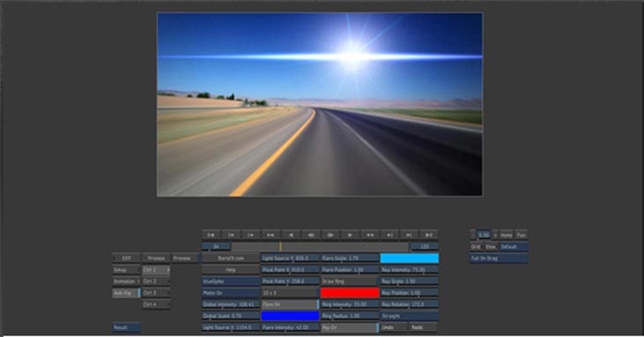This screenshot has height=337, width=644.
Task: Click the Home view button
Action: tap(506, 235)
